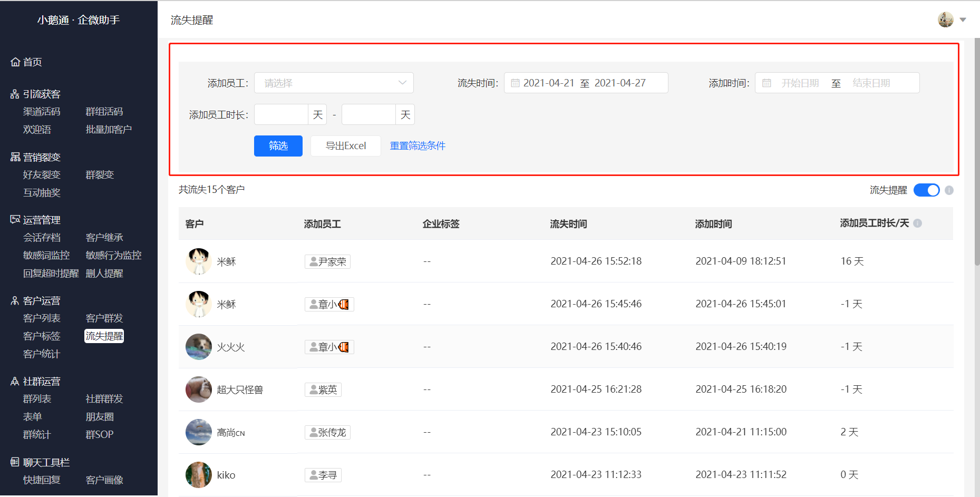The image size is (980, 497).
Task: Click the 客户运营 section icon
Action: (x=15, y=301)
